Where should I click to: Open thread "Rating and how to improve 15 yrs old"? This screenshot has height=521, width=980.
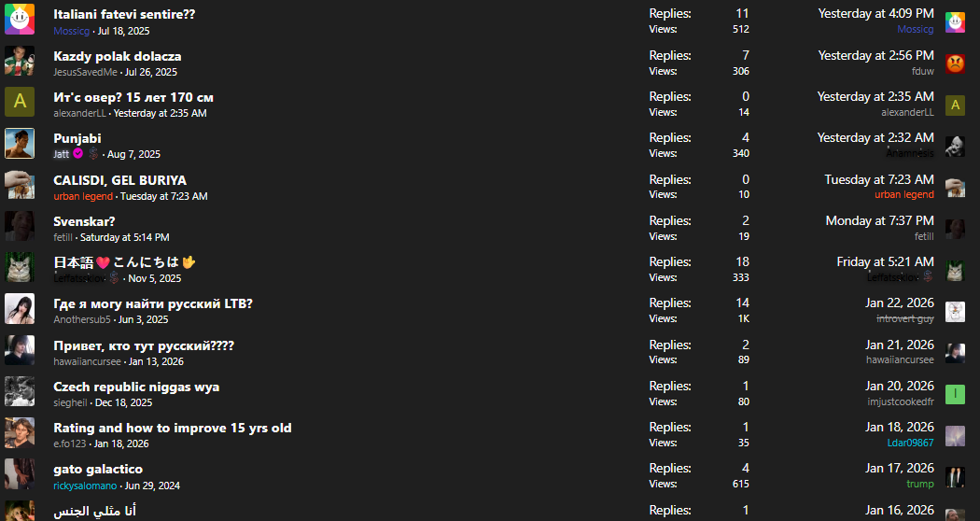tap(173, 428)
